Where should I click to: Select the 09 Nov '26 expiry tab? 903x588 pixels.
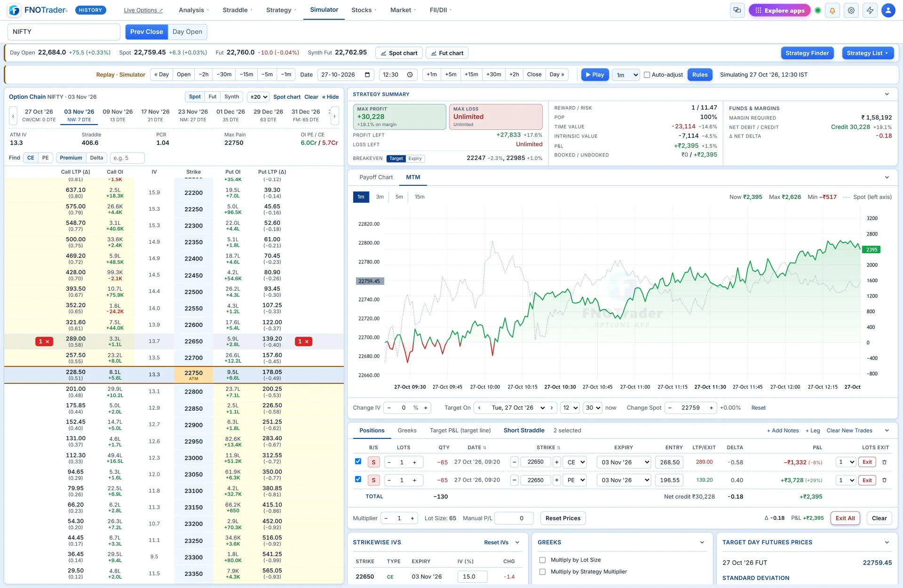pos(118,115)
